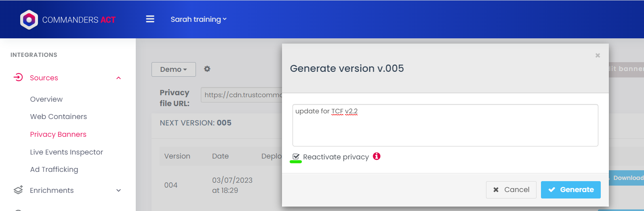Click the Reactivate privacy info icon
644x211 pixels.
pos(377,156)
